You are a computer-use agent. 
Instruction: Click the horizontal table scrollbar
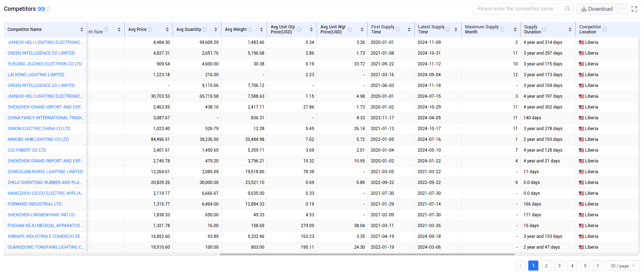click(367, 254)
